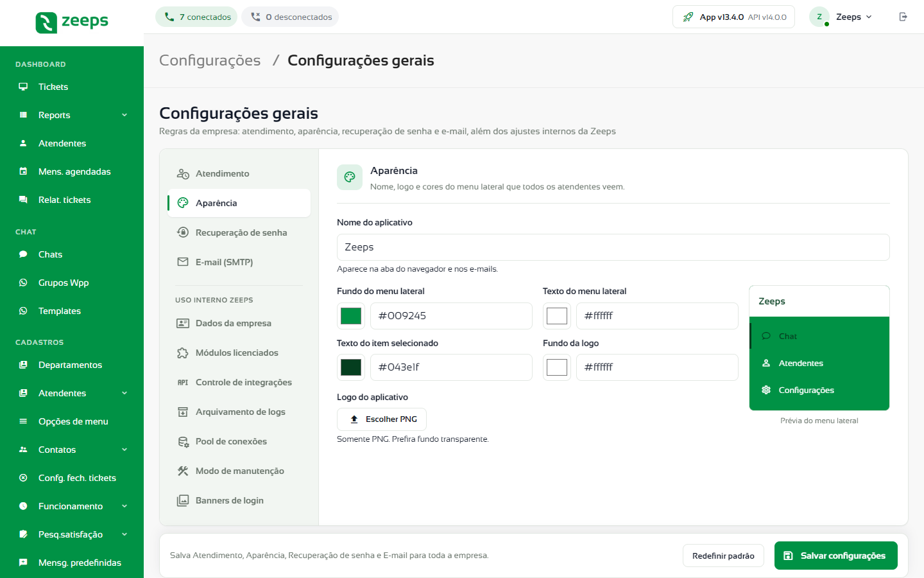Click the Banners de login image icon
Screen dimensions: 924x578
pos(183,500)
